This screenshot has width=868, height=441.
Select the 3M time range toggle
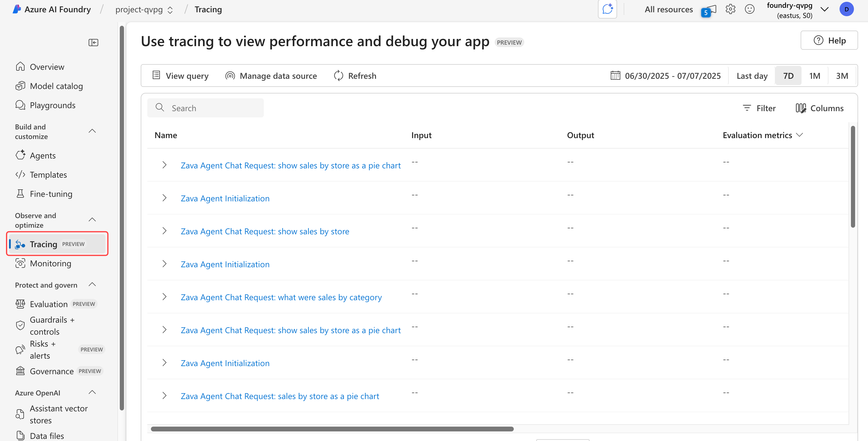(x=842, y=75)
